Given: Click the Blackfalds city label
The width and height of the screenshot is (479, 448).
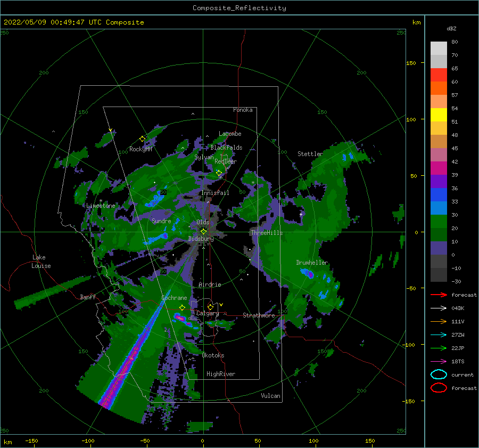Looking at the screenshot, I should [x=226, y=148].
